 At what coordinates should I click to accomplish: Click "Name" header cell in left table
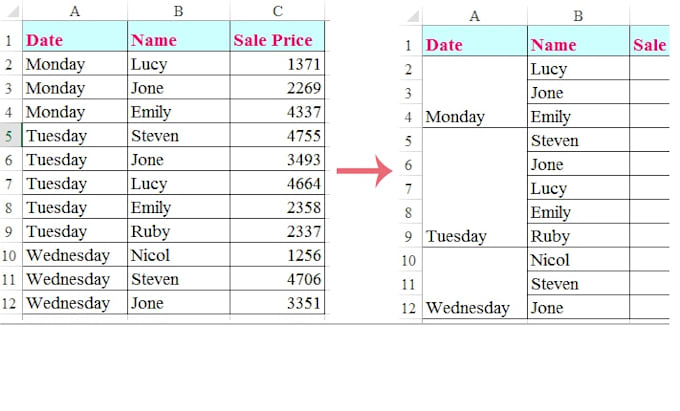pyautogui.click(x=178, y=40)
